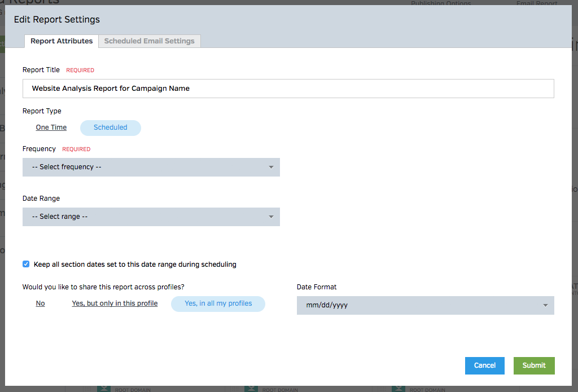Click the Report Title text field
Viewport: 578px width, 392px height.
pos(288,89)
